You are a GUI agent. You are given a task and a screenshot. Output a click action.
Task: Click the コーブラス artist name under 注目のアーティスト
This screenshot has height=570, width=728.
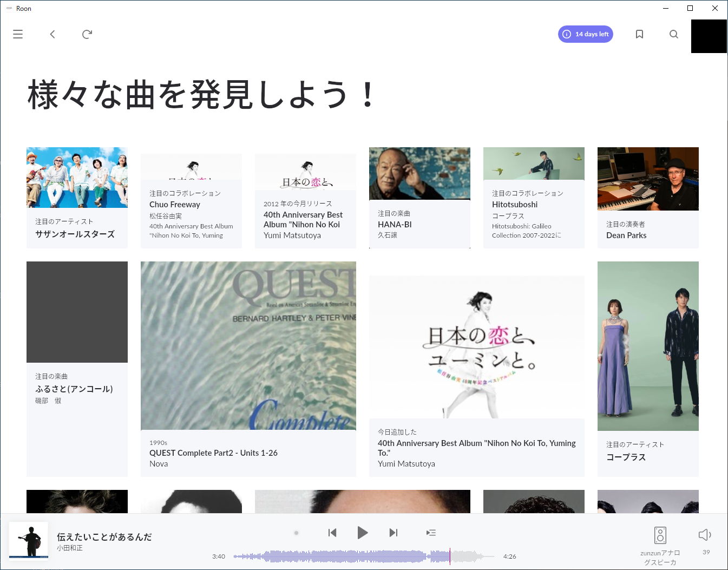[626, 457]
